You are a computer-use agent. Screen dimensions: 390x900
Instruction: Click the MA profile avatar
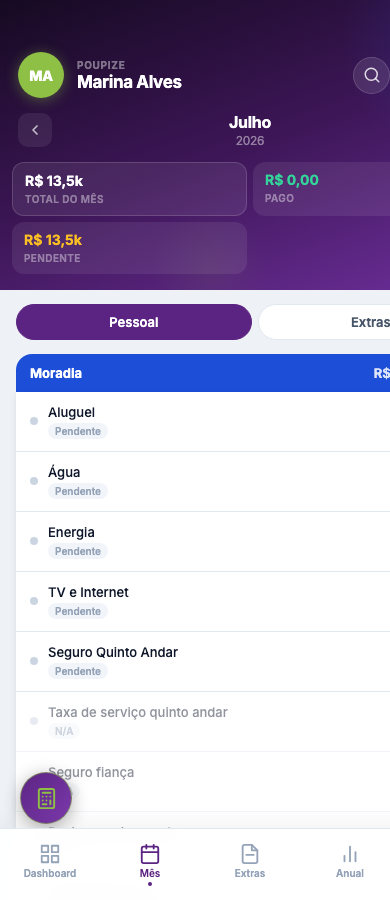pyautogui.click(x=41, y=75)
